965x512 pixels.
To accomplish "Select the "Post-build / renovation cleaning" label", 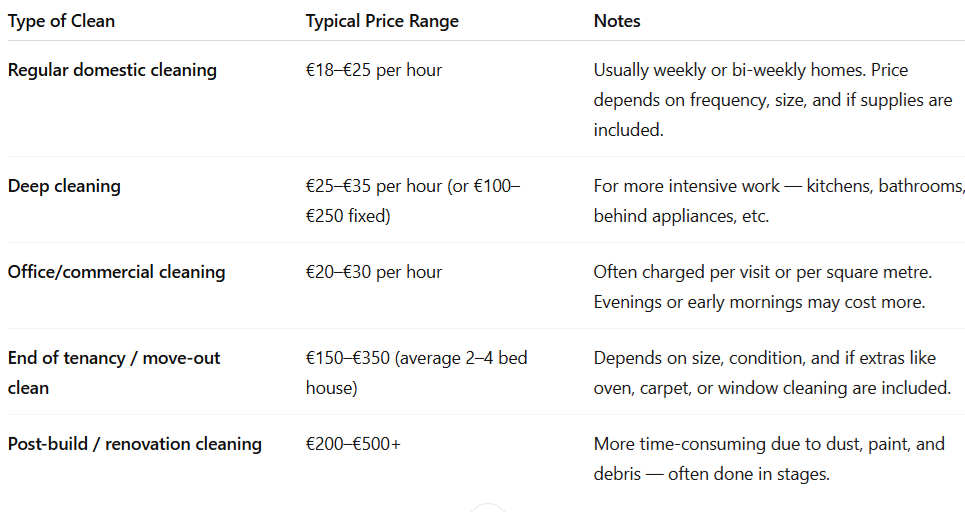I will (x=134, y=444).
